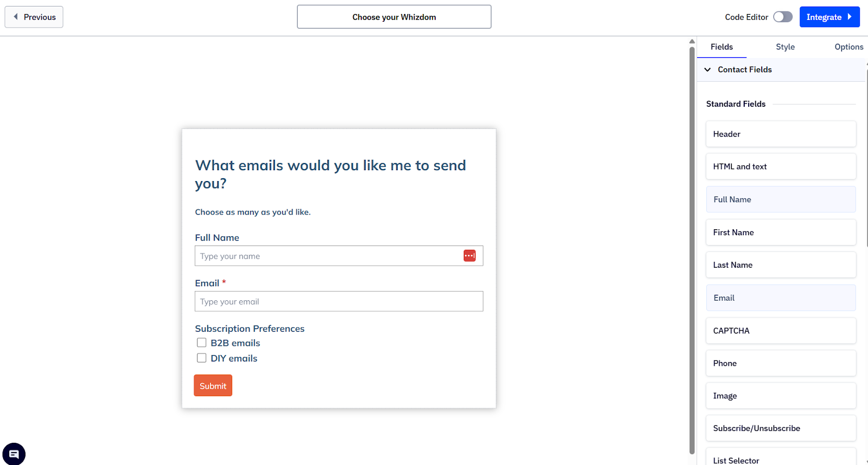The image size is (868, 465).
Task: Select the Phone field in the sidebar
Action: tap(780, 363)
